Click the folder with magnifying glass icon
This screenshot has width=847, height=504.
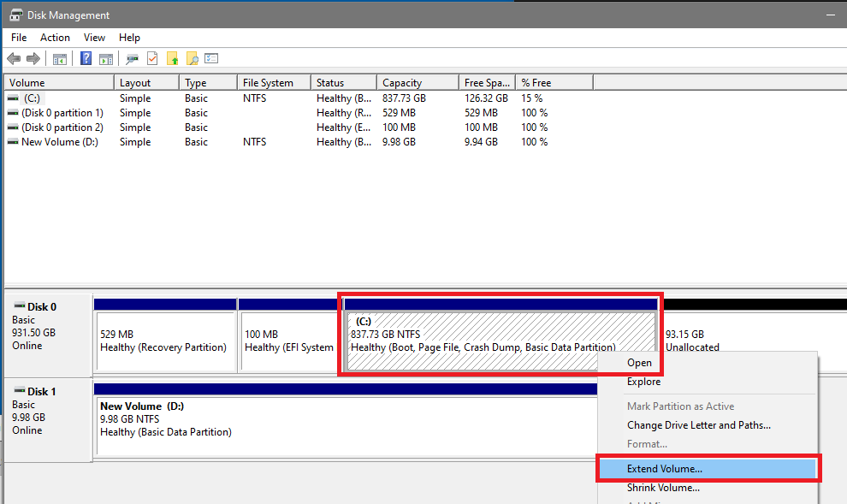[x=192, y=58]
